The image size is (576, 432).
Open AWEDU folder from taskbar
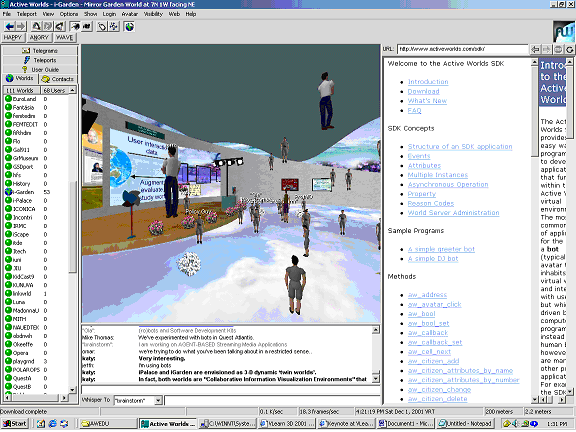[x=108, y=424]
